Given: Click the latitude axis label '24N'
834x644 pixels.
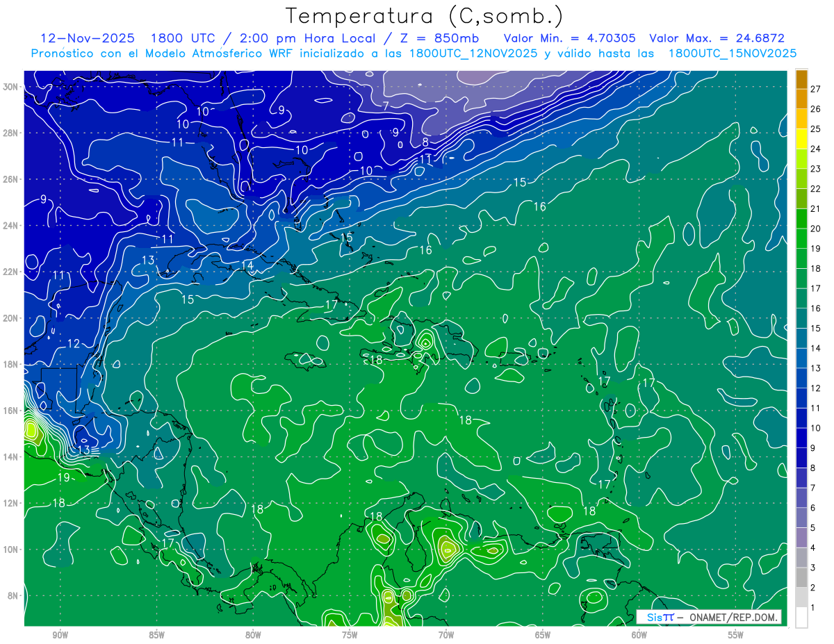Looking at the screenshot, I should pos(12,226).
